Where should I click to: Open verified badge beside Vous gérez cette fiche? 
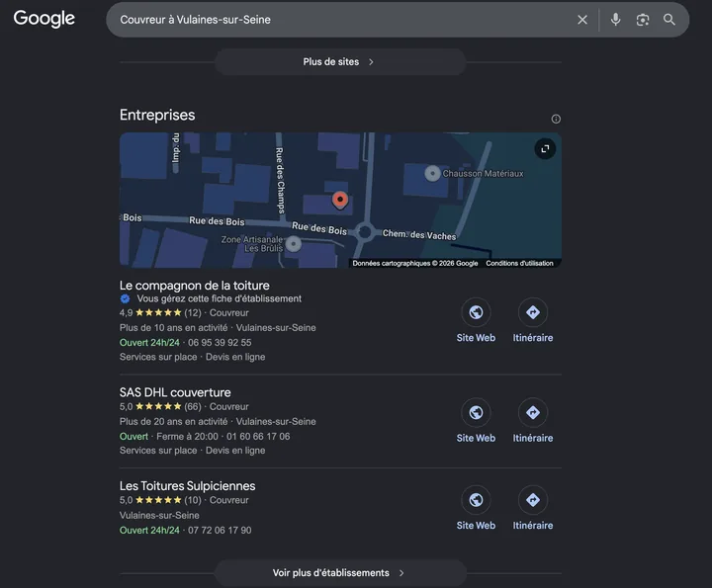tap(125, 298)
